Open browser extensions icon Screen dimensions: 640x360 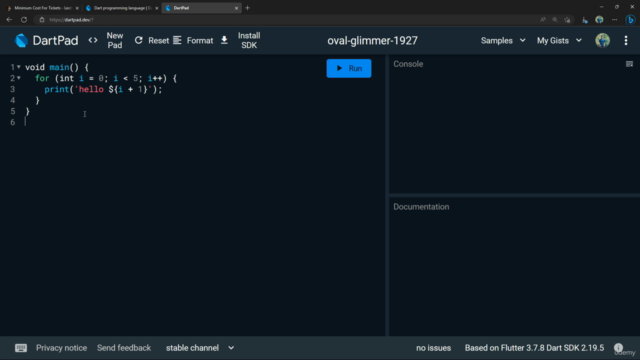[x=585, y=20]
